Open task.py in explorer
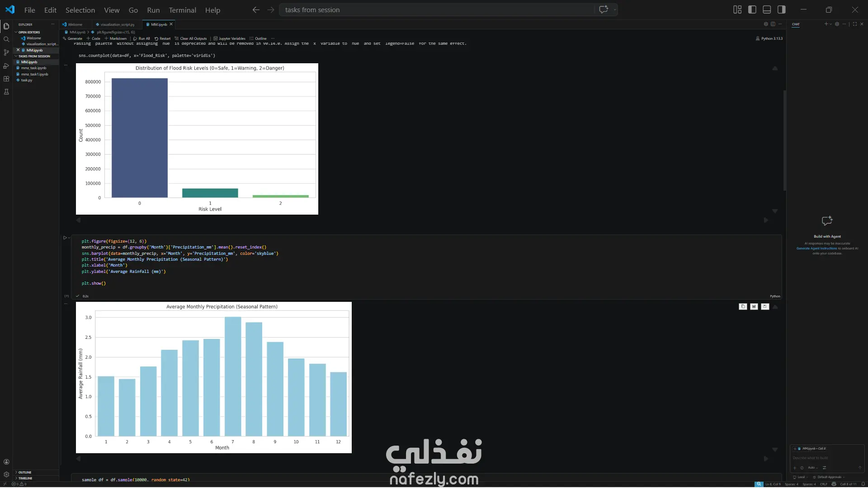This screenshot has width=868, height=488. coord(27,80)
